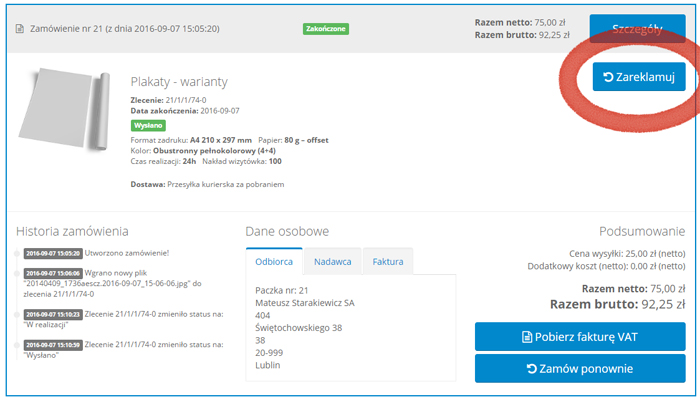Click the circular arrow icon in Zamów ponownie

click(x=532, y=369)
